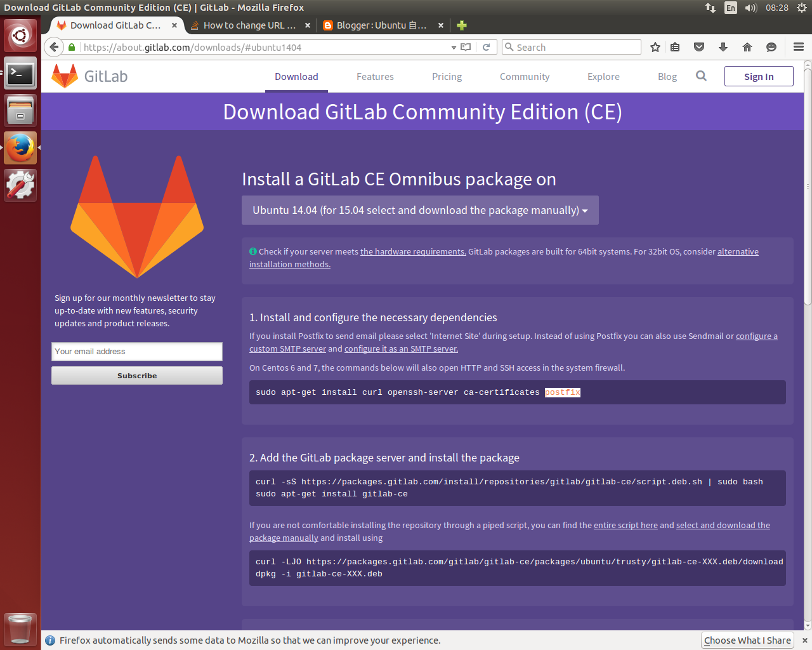Open the 'entire script here' link
The width and height of the screenshot is (812, 650).
point(625,525)
